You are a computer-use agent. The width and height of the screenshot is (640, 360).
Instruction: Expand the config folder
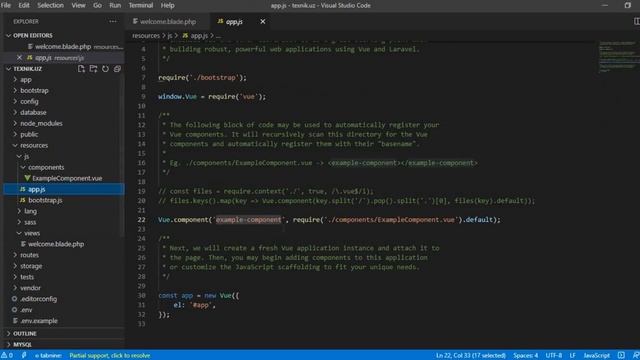[29, 102]
